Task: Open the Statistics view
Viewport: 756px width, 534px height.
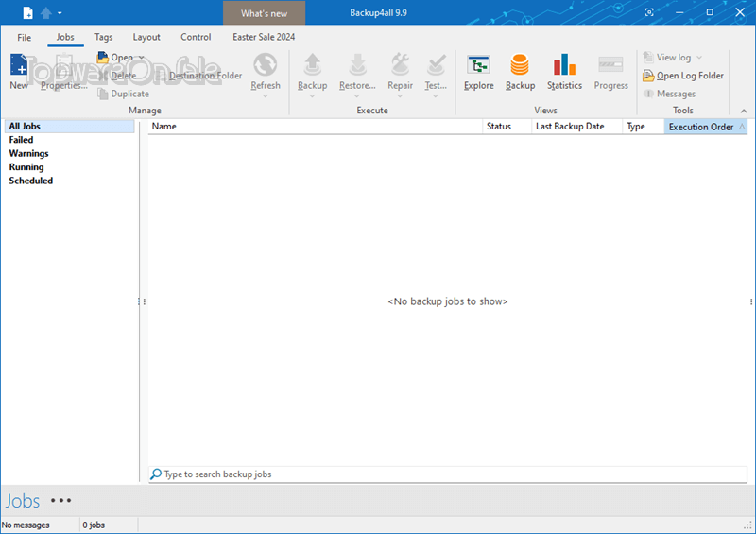Action: (564, 72)
